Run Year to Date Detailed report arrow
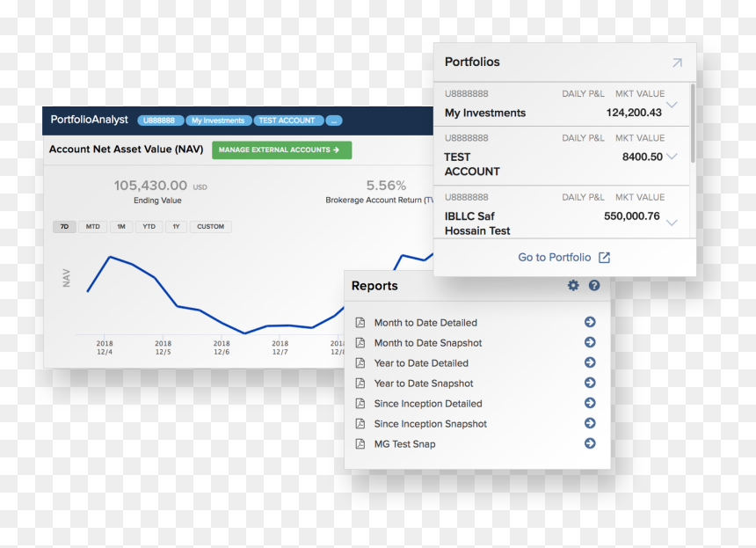The width and height of the screenshot is (756, 548). coord(590,362)
